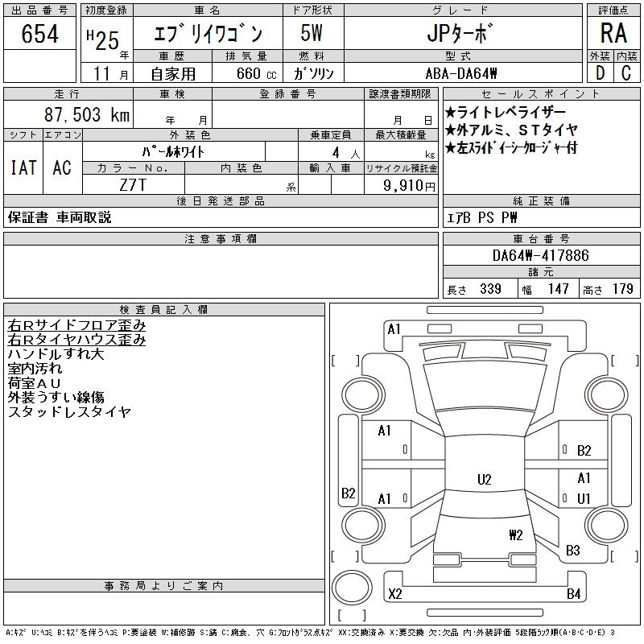Click inspector note 荷室AU
This screenshot has height=644, width=644.
coord(35,383)
